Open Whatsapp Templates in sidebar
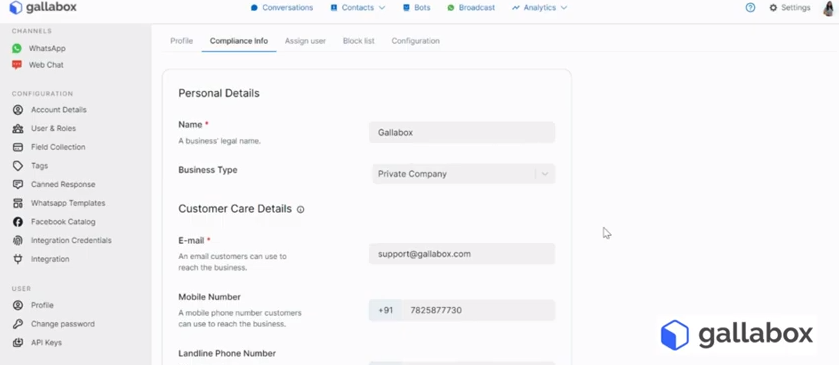 click(x=68, y=203)
